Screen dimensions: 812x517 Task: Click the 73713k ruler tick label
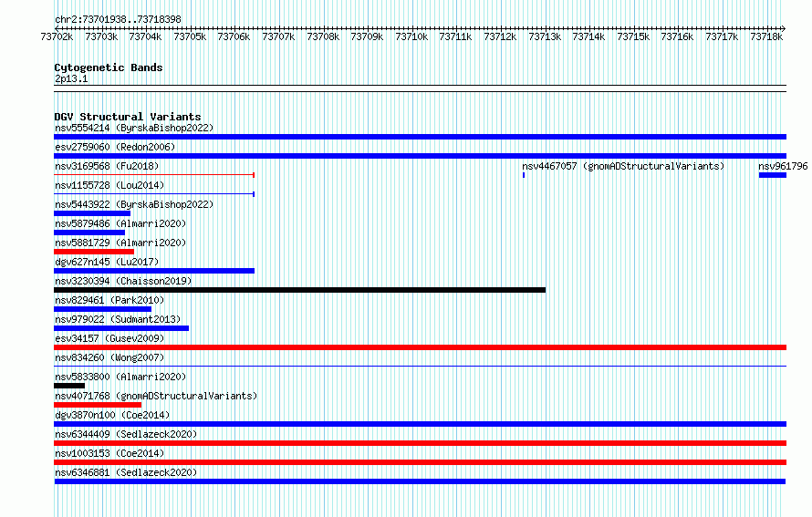pyautogui.click(x=545, y=36)
